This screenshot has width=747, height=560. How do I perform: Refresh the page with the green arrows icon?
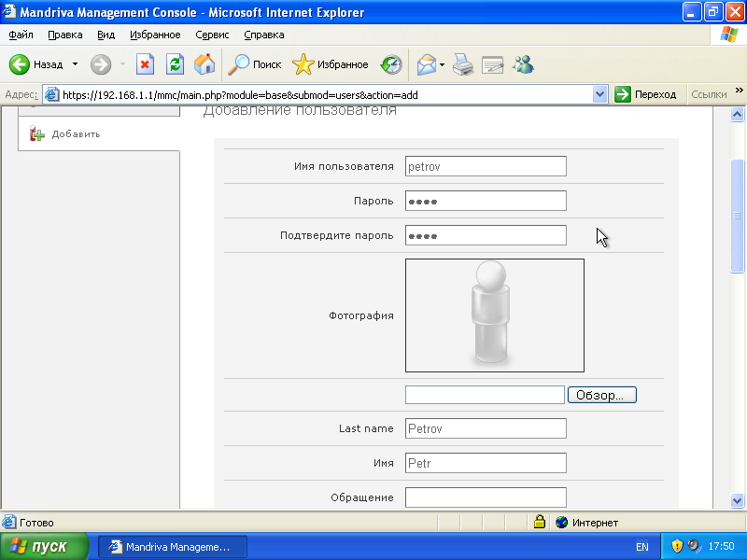[x=175, y=64]
